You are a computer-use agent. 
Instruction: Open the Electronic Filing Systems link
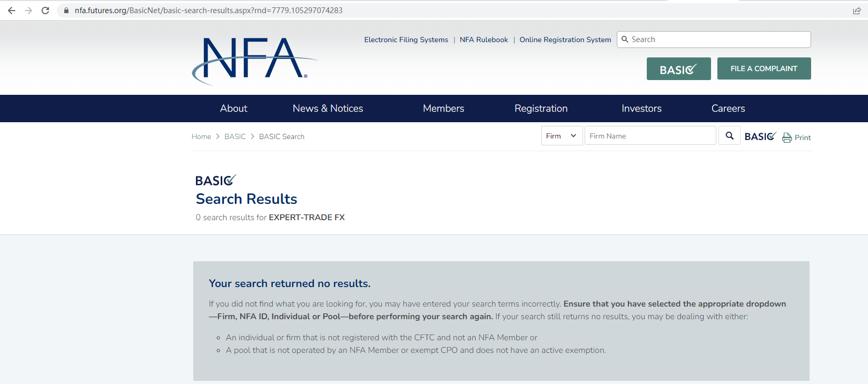(x=406, y=40)
